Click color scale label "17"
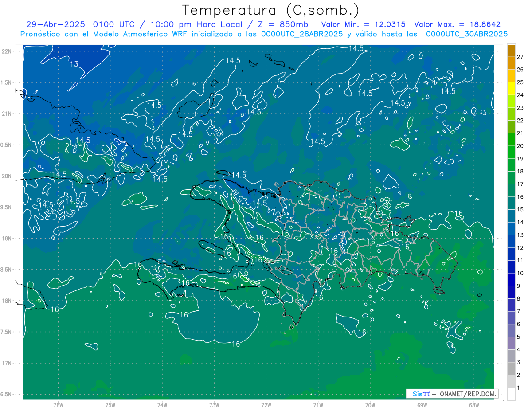This screenshot has height=411, width=532. tap(520, 184)
